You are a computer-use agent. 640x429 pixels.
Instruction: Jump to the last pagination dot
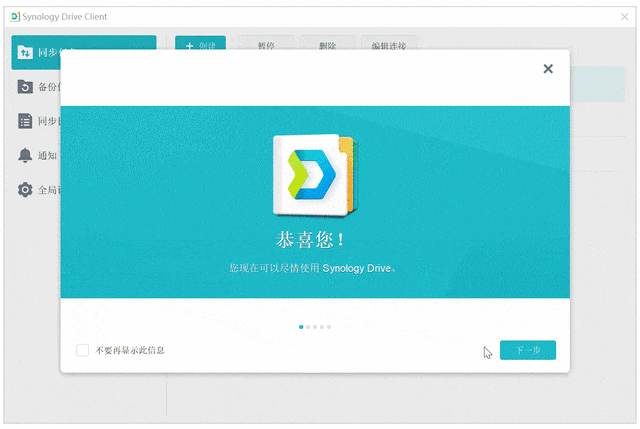329,327
